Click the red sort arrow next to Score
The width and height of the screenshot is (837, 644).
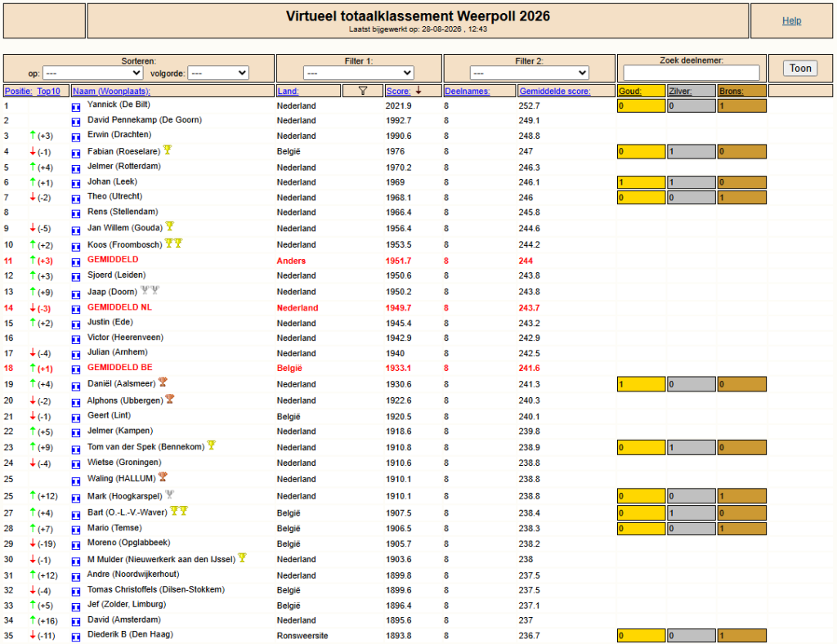click(418, 91)
